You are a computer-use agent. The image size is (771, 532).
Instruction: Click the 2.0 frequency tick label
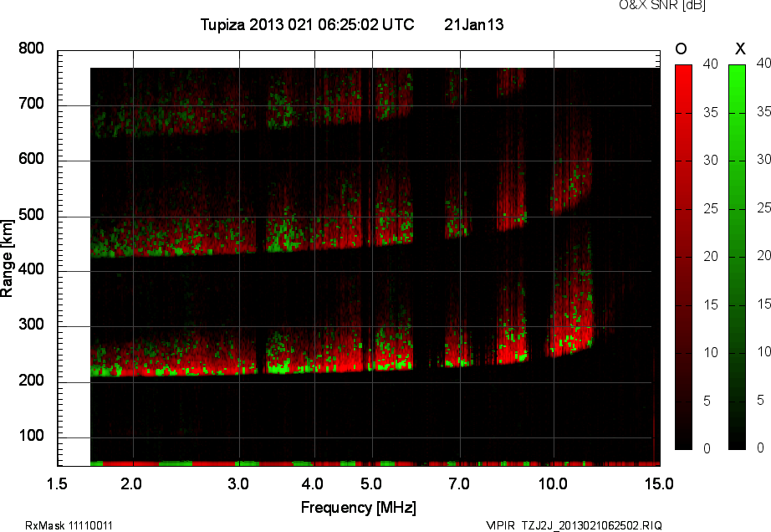130,484
